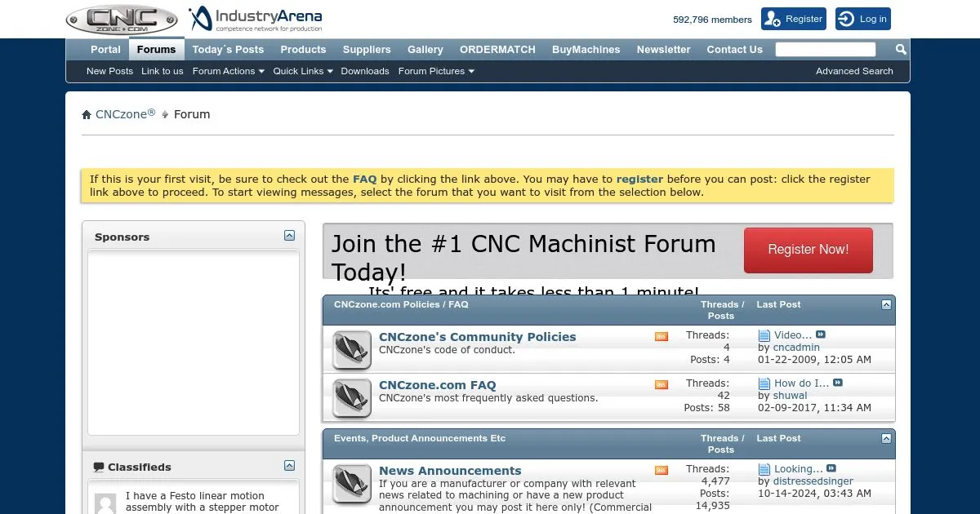Open the IndustryArena logo link
Image resolution: width=980 pixels, height=514 pixels.
256,19
